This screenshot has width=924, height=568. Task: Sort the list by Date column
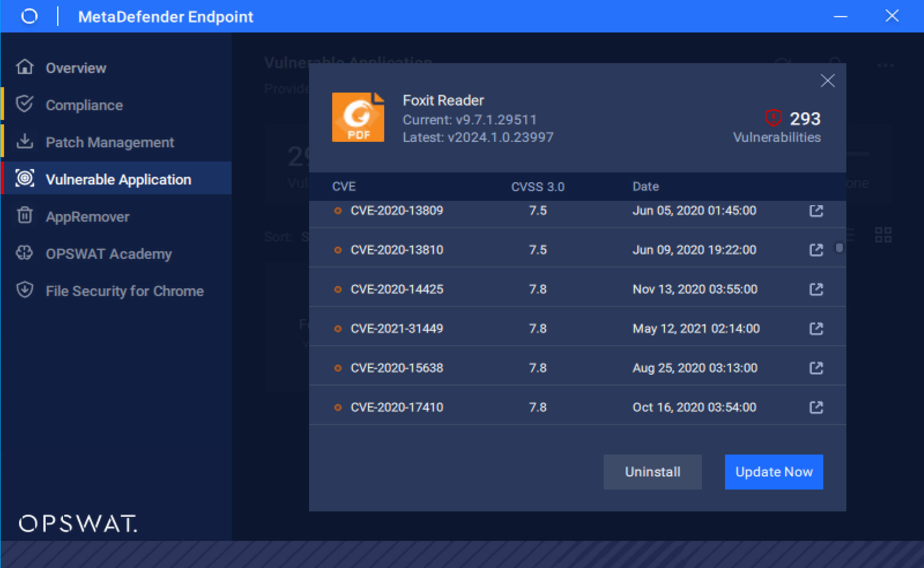pos(645,187)
